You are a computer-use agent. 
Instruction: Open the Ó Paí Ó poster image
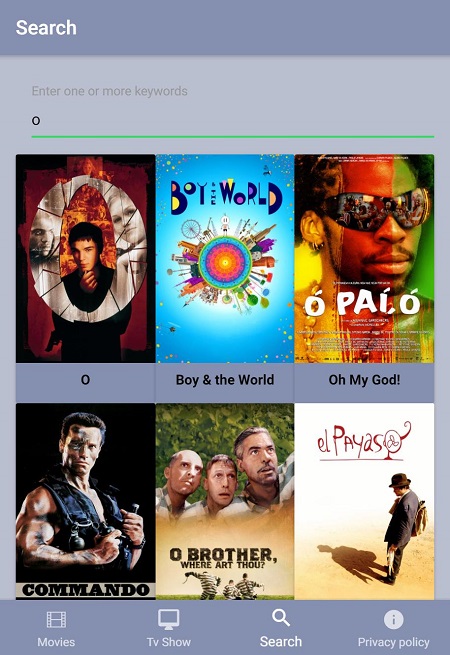coord(364,259)
